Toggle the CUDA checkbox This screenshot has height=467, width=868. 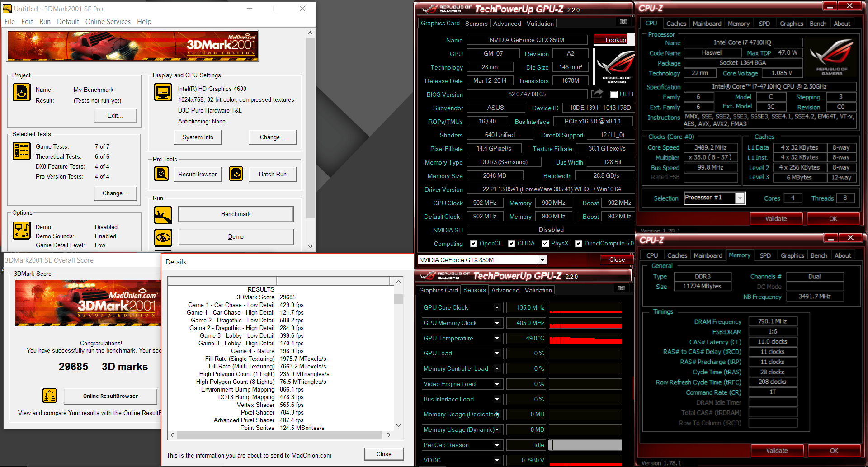(512, 244)
